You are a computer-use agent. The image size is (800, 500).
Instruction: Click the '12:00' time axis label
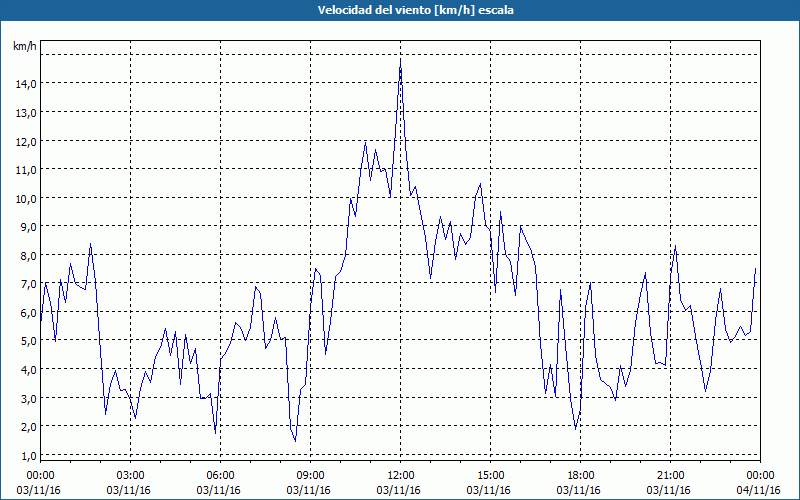(400, 476)
